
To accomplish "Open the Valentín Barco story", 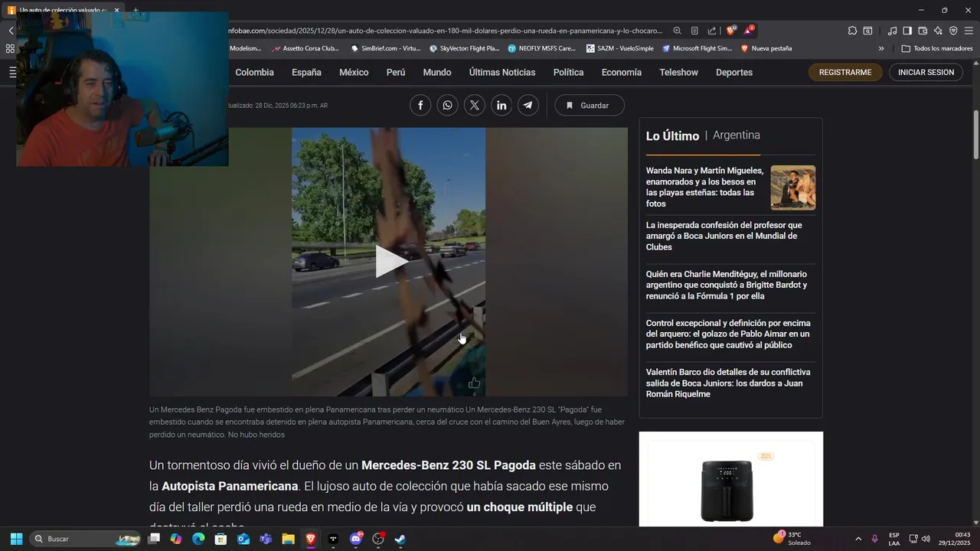I will [728, 383].
